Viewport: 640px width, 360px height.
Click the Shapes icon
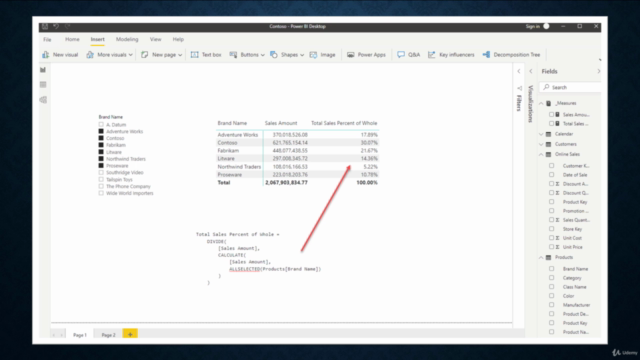pyautogui.click(x=273, y=55)
